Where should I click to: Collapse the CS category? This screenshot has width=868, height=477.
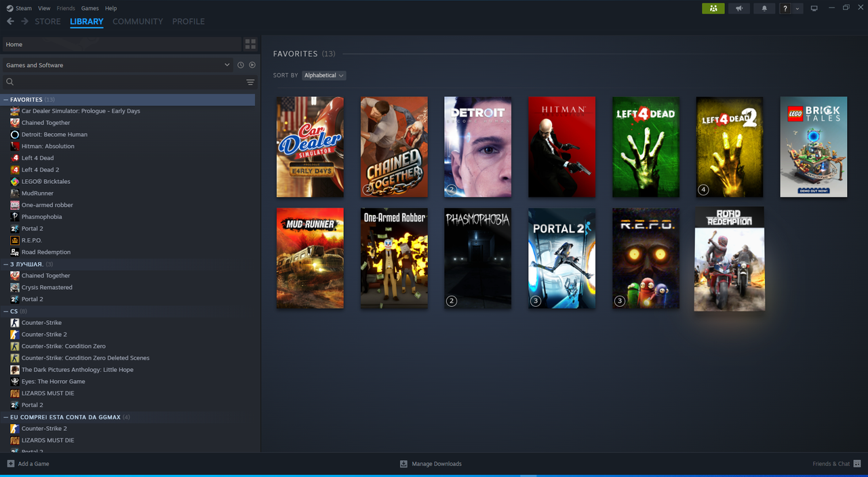point(5,311)
